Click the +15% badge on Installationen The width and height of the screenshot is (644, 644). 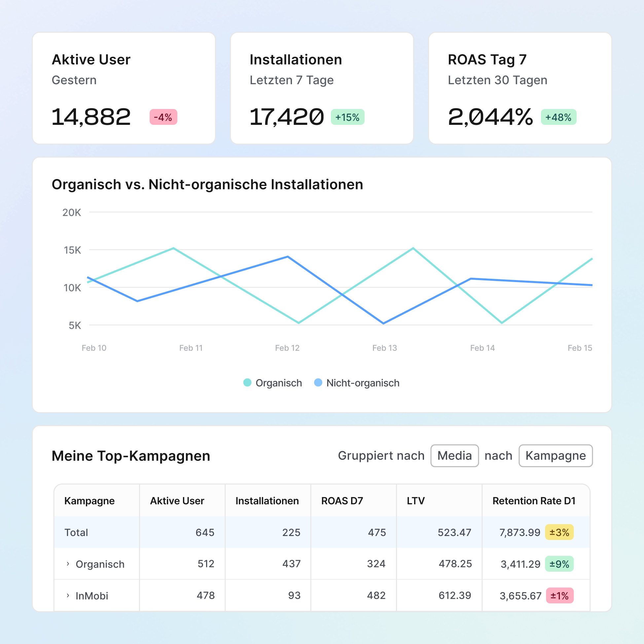click(347, 117)
